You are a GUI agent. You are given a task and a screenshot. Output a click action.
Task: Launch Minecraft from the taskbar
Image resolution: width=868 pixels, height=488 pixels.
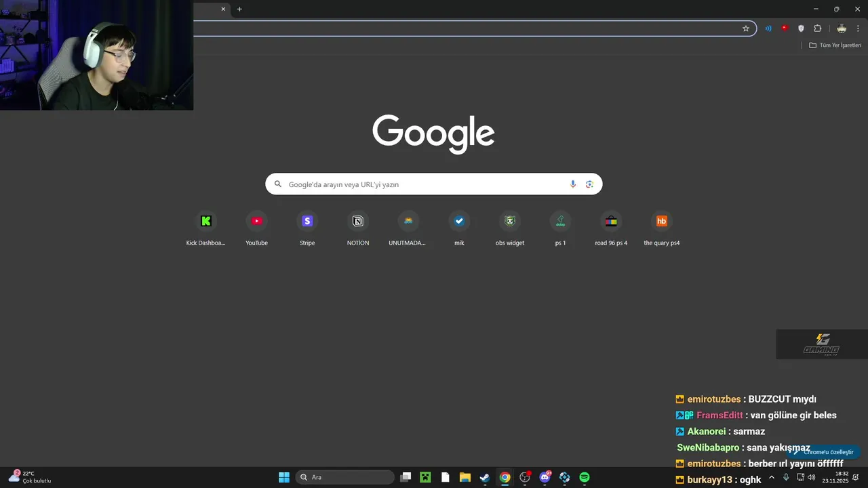click(425, 477)
